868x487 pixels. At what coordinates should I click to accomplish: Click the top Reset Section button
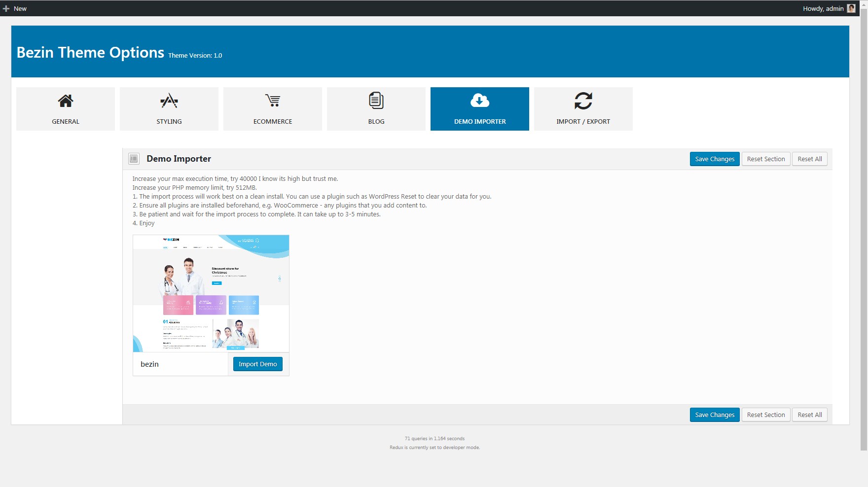coord(766,159)
